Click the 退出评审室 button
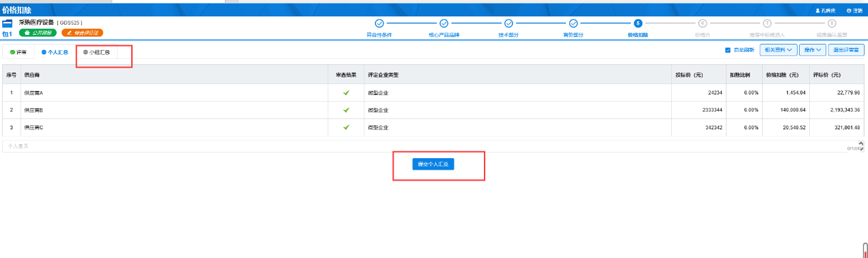The height and width of the screenshot is (258, 868). click(846, 50)
